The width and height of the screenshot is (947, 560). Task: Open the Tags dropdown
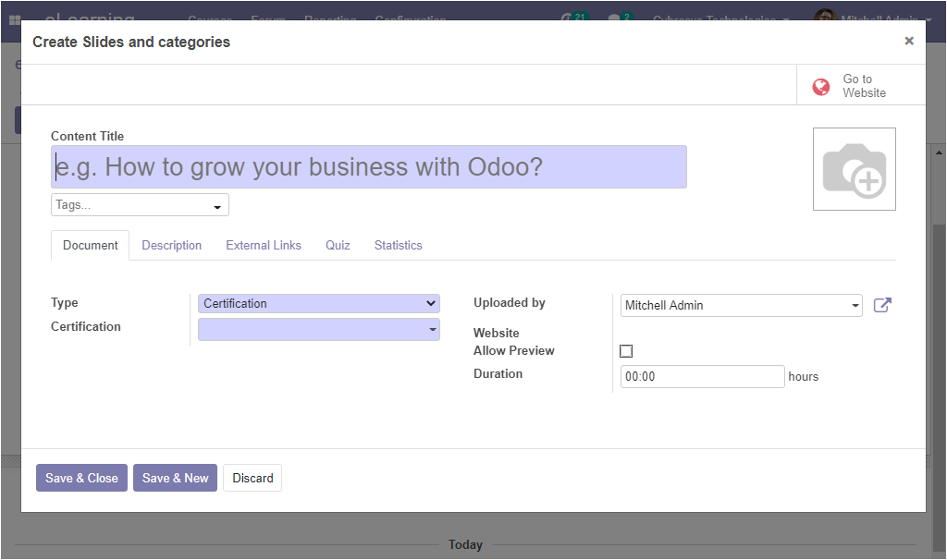click(141, 205)
